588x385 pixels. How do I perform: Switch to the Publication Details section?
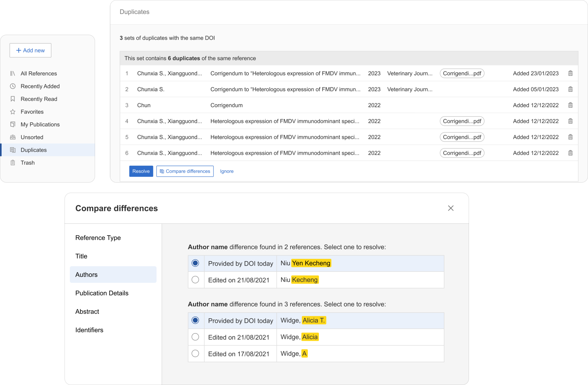(102, 293)
